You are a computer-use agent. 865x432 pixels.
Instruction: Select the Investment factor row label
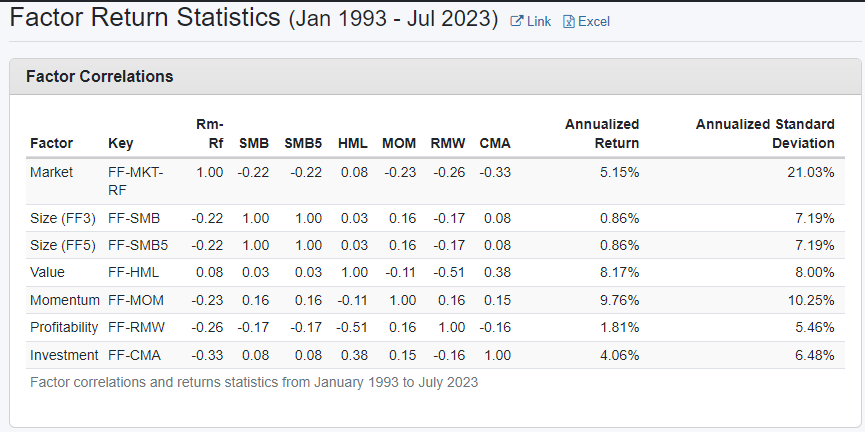pyautogui.click(x=64, y=355)
